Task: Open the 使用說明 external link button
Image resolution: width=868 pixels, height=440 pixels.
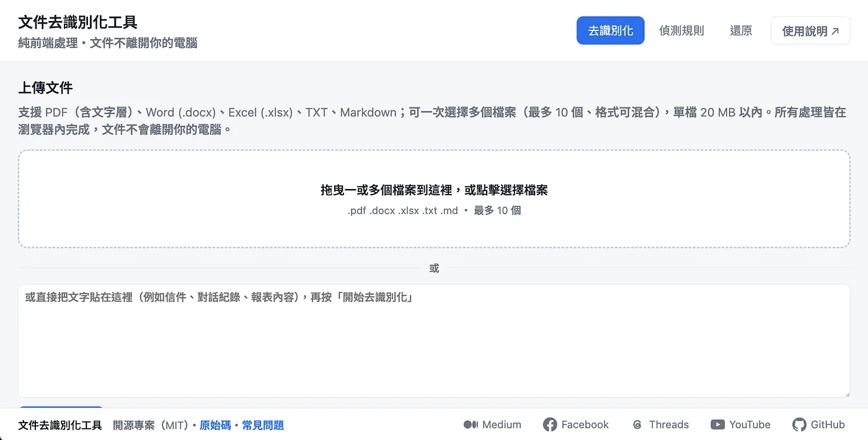Action: (x=810, y=30)
